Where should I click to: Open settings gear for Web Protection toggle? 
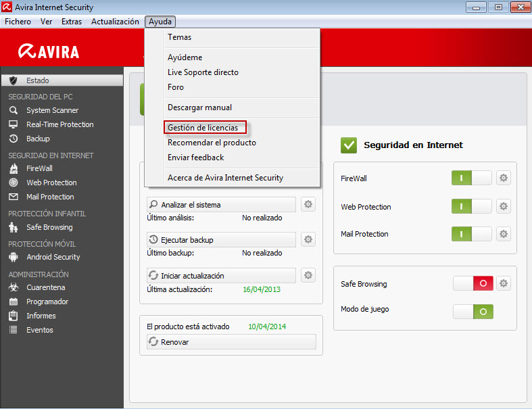(x=504, y=206)
